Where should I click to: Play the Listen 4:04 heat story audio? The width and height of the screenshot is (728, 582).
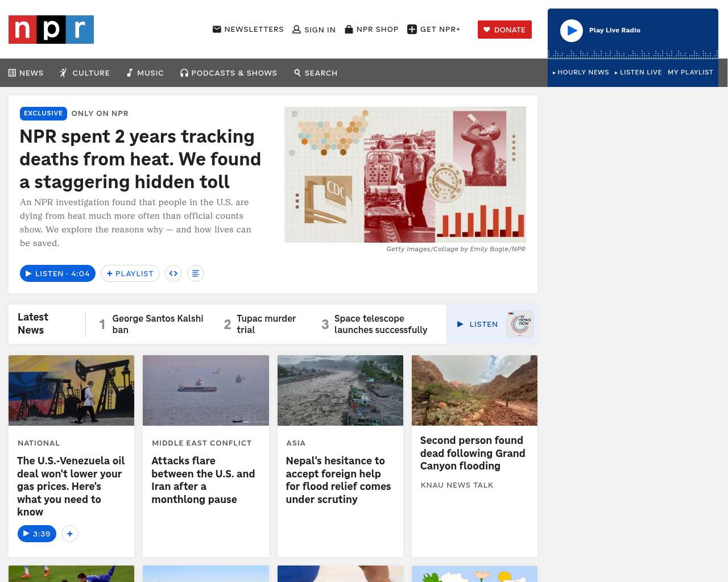click(57, 273)
